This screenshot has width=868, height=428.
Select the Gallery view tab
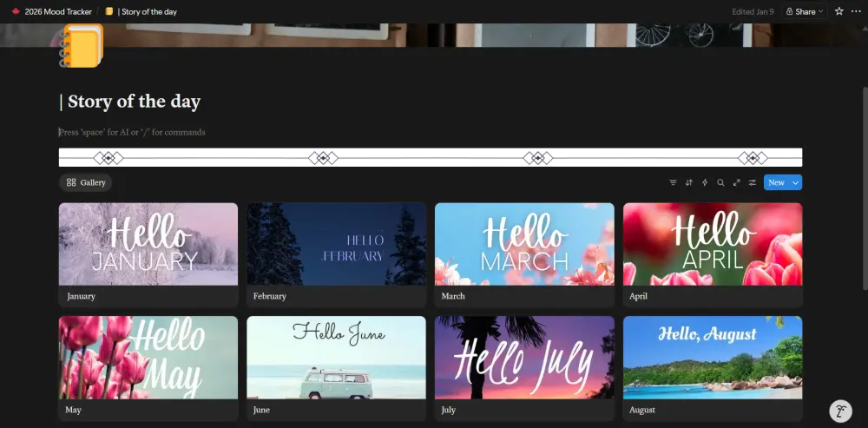point(86,182)
